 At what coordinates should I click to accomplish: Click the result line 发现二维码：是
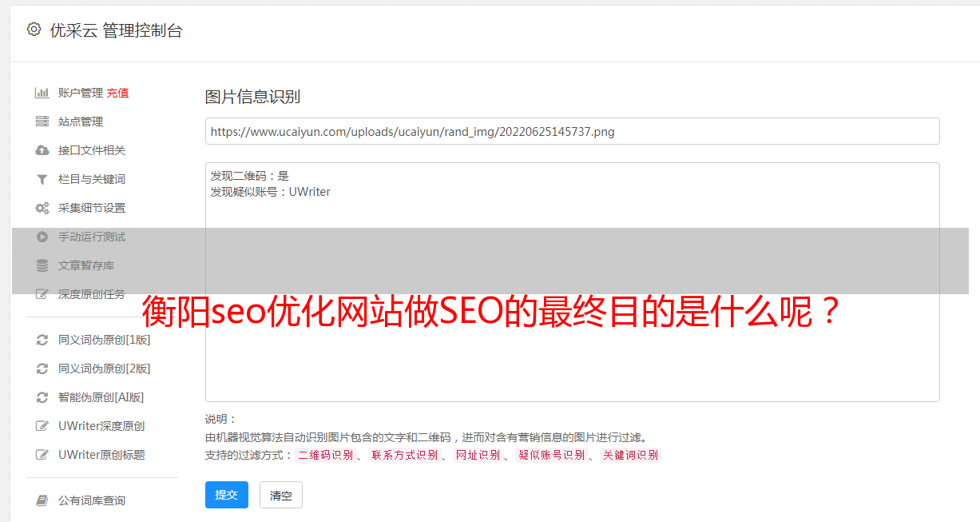[x=249, y=176]
